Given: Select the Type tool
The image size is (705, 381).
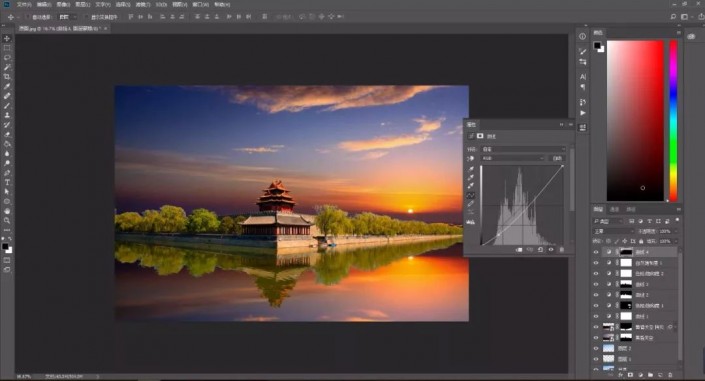Looking at the screenshot, I should [x=7, y=182].
